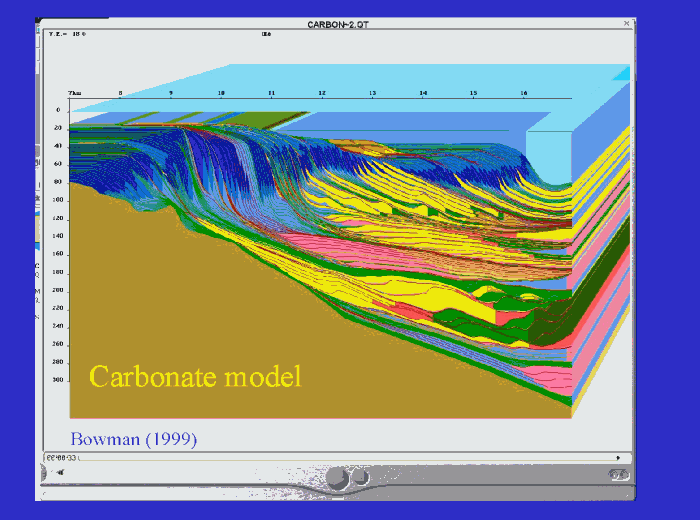The image size is (700, 520).
Task: Click the movie timeline scrubber bar
Action: pos(340,457)
